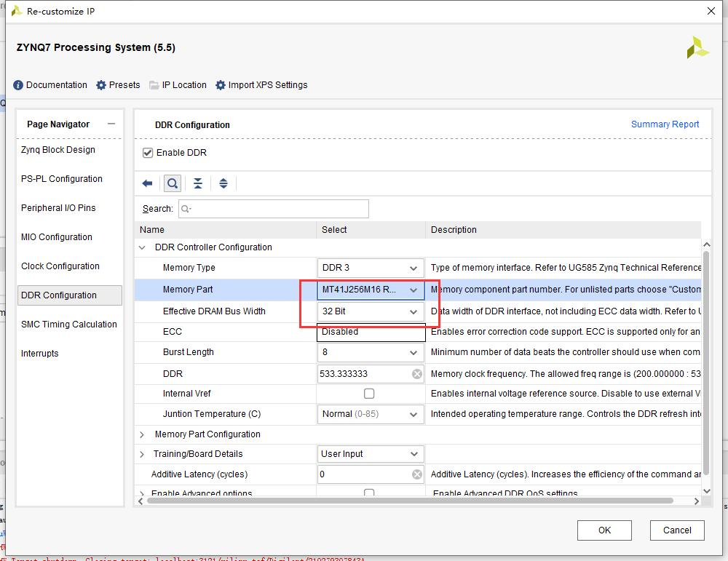
Task: Select the Internal Vref row label
Action: click(186, 394)
